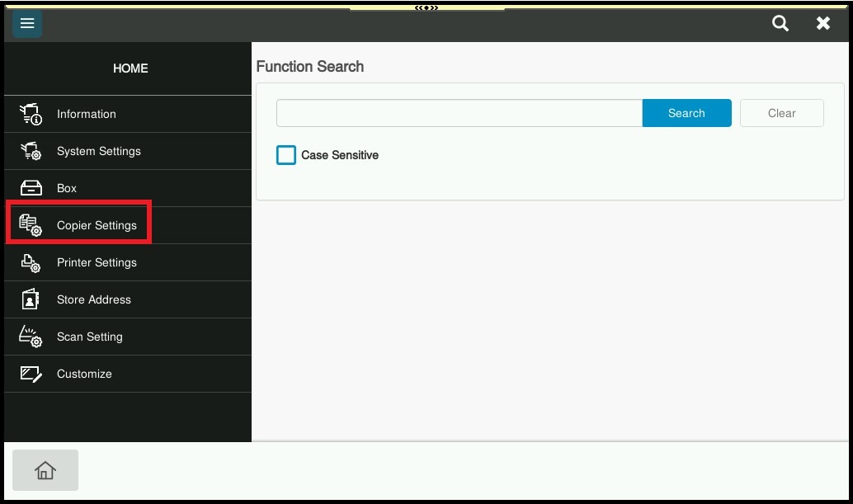Click the Box printer icon
The width and height of the screenshot is (853, 504).
30,187
